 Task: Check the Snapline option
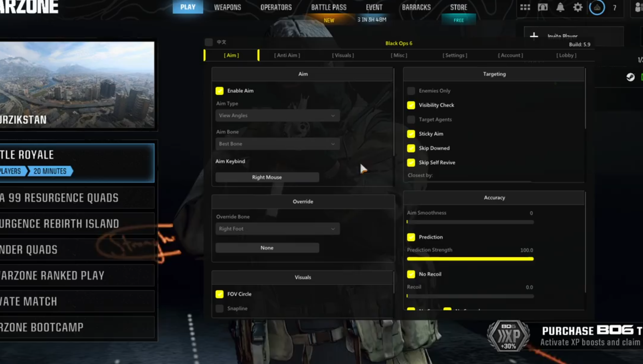[219, 309]
